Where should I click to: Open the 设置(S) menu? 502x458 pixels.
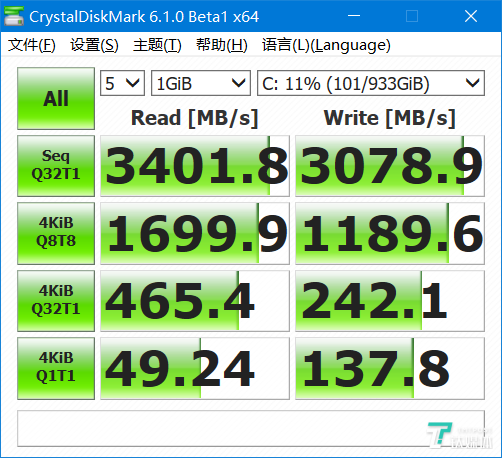point(94,45)
